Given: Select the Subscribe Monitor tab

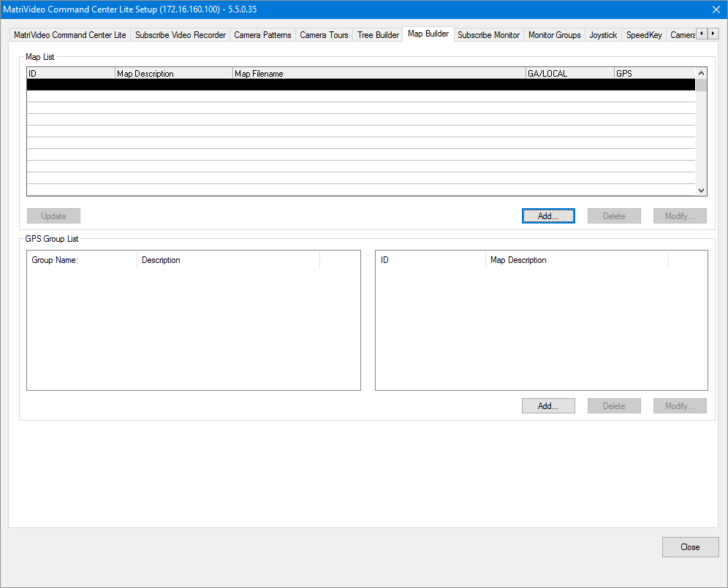Looking at the screenshot, I should (x=488, y=35).
